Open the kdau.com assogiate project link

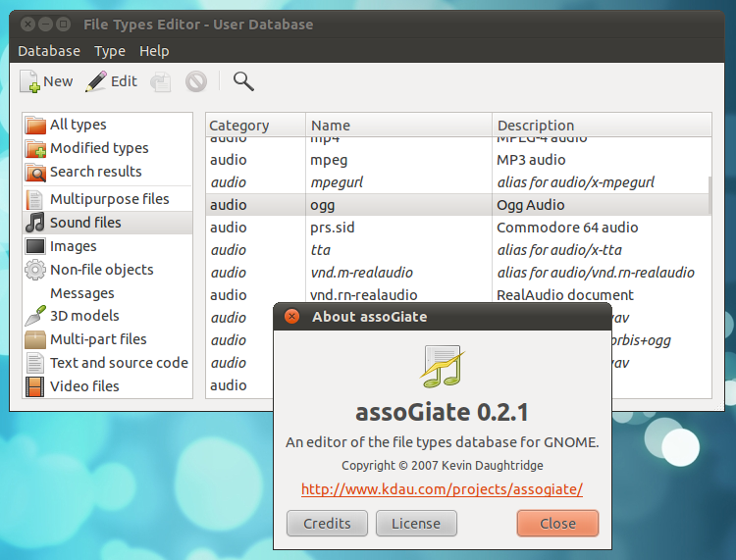point(443,489)
